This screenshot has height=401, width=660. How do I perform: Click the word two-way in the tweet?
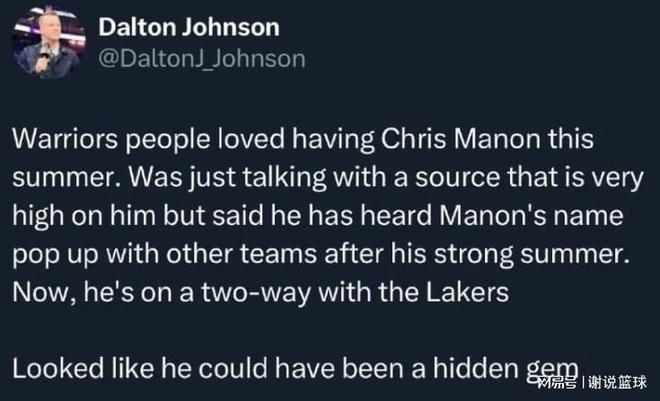click(x=256, y=293)
